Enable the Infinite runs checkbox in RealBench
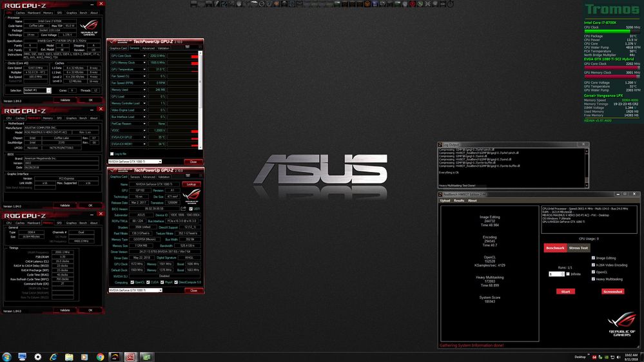This screenshot has height=362, width=644. tap(568, 274)
